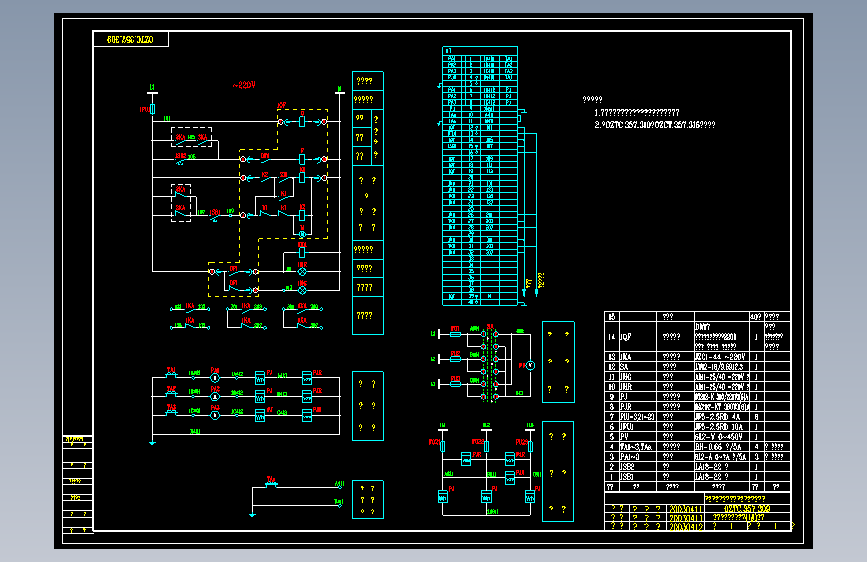867x562 pixels.
Task: Select parts list cell 'JZC1-44 ~220V'
Action: tap(722, 357)
